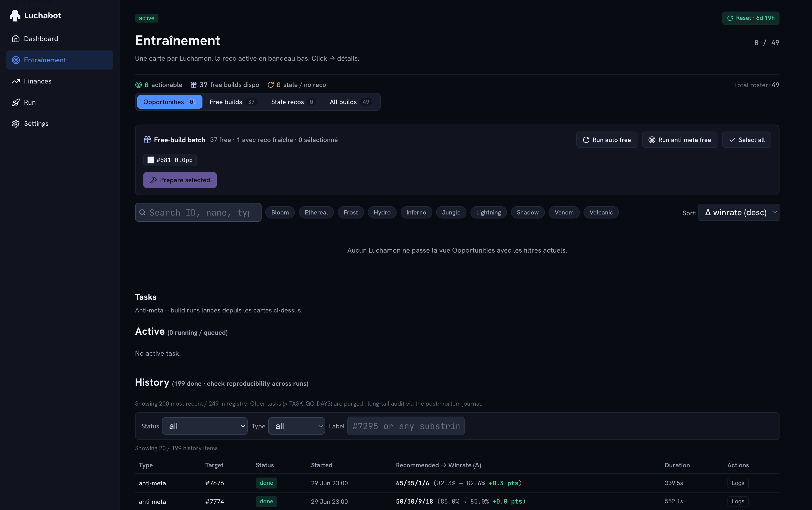Expand the history Type dropdown
Image resolution: width=812 pixels, height=510 pixels.
[296, 426]
